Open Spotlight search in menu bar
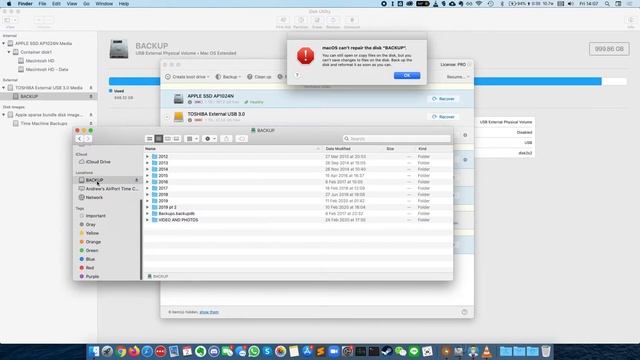Viewport: 640px width, 360px height. pyautogui.click(x=607, y=4)
